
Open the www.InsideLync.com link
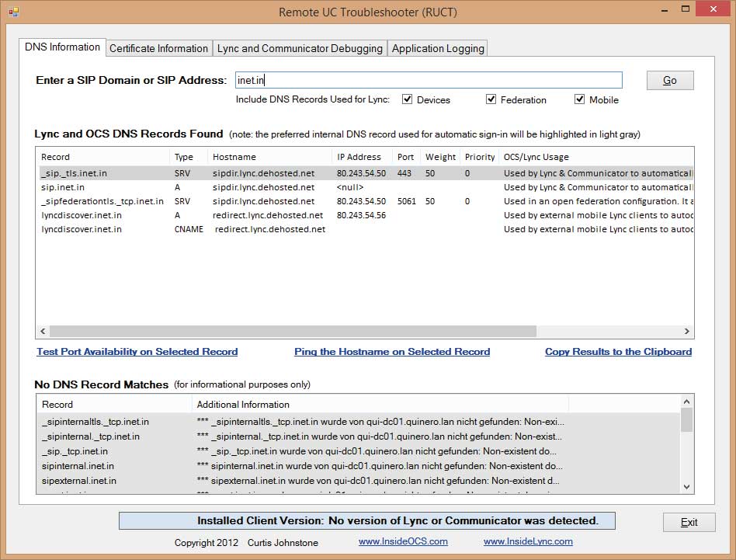tap(528, 541)
